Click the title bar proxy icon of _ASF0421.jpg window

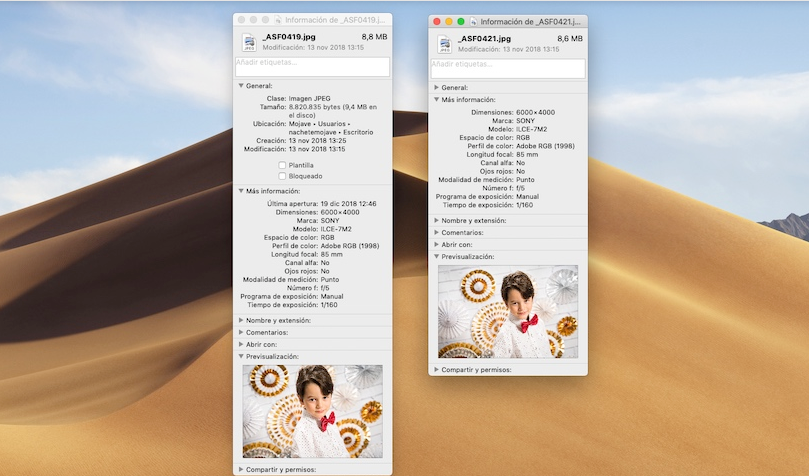click(474, 22)
